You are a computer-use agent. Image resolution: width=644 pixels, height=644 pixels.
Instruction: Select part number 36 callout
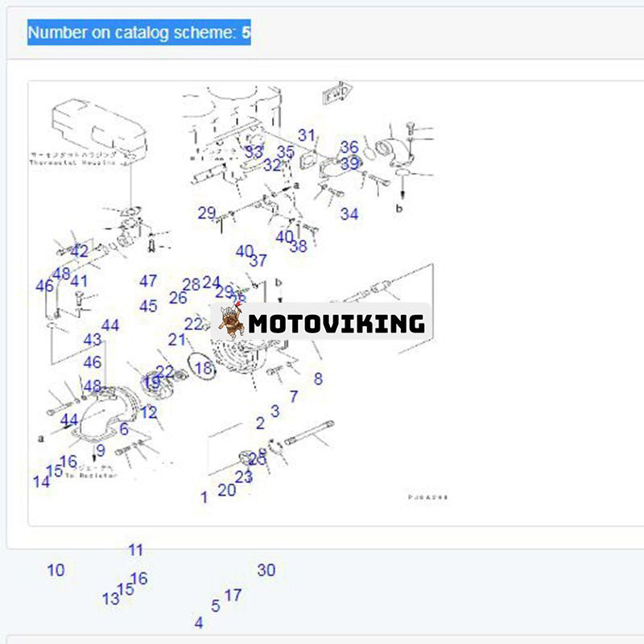click(349, 147)
